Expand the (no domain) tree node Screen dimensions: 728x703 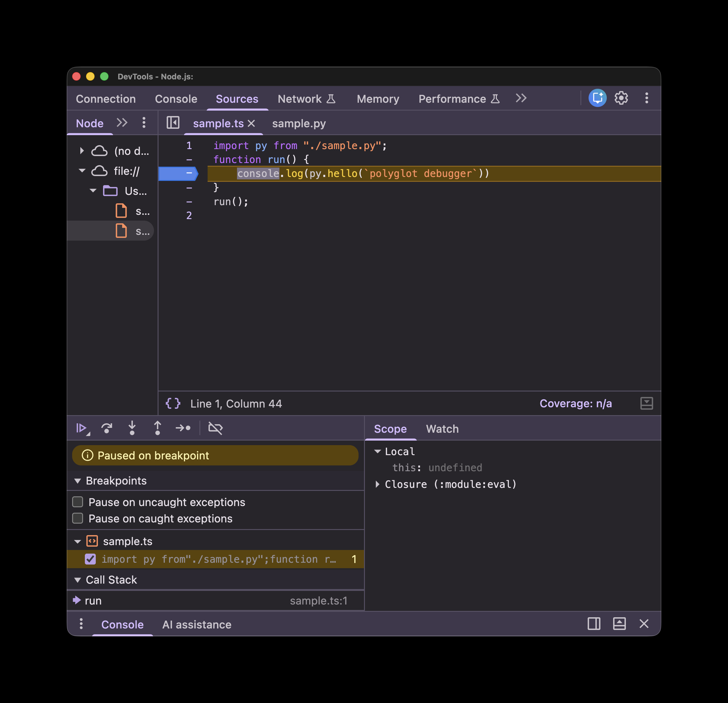pyautogui.click(x=82, y=151)
